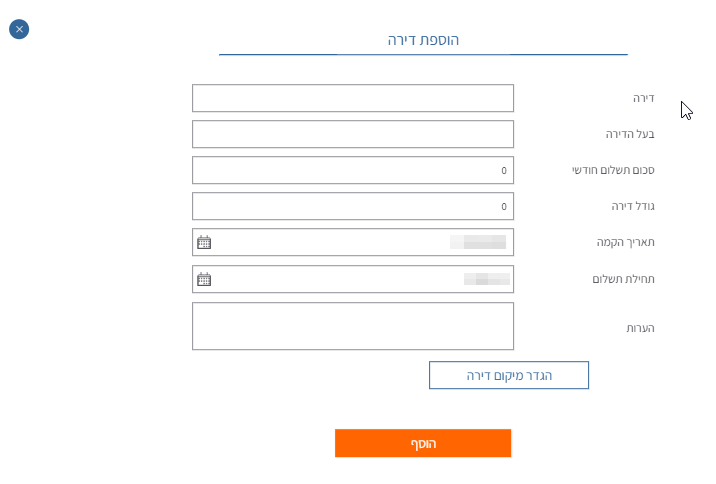Click the הוספת דירה dialog title

click(423, 40)
